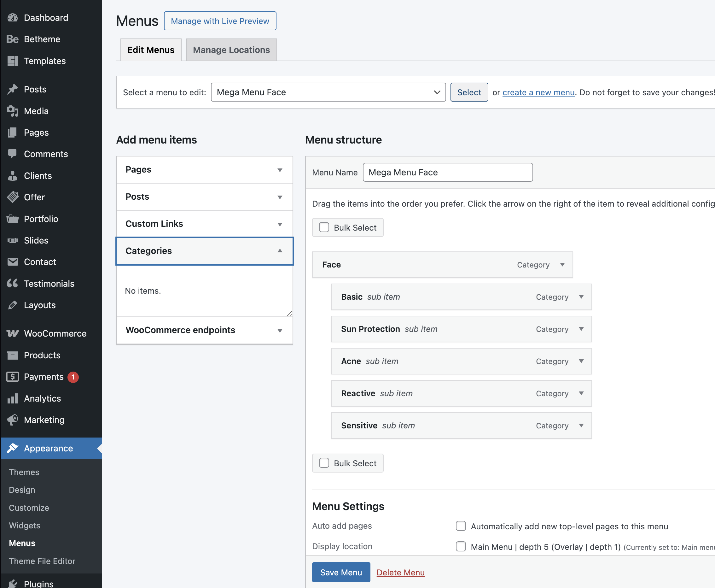Open Media via its sidebar icon
715x588 pixels.
click(13, 111)
